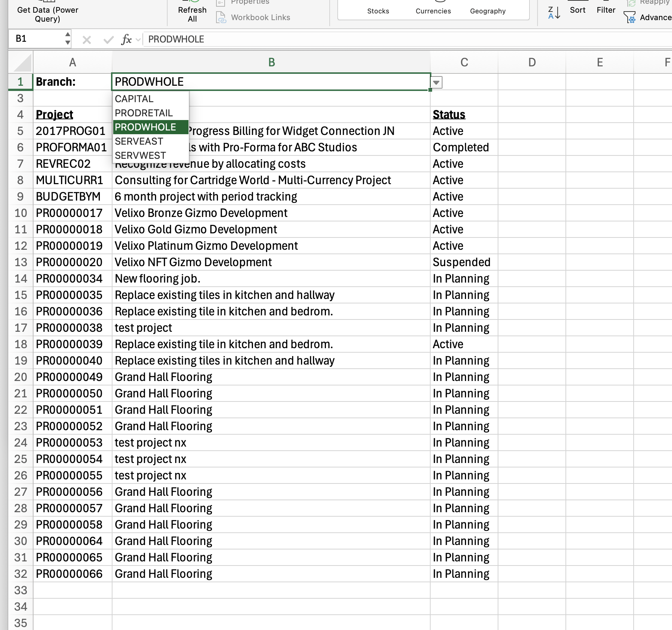Choose CAPITAL from the branch list

tap(151, 99)
